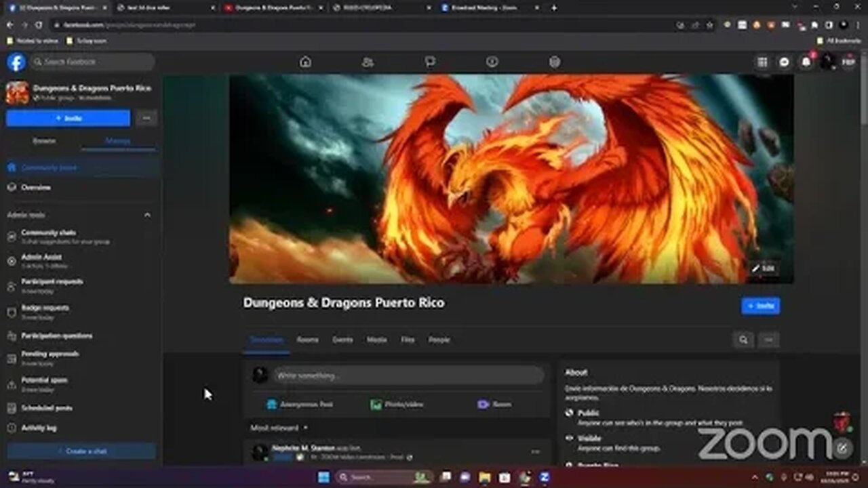Open Community home in sidebar
Screen dimensions: 868x488
pyautogui.click(x=81, y=167)
